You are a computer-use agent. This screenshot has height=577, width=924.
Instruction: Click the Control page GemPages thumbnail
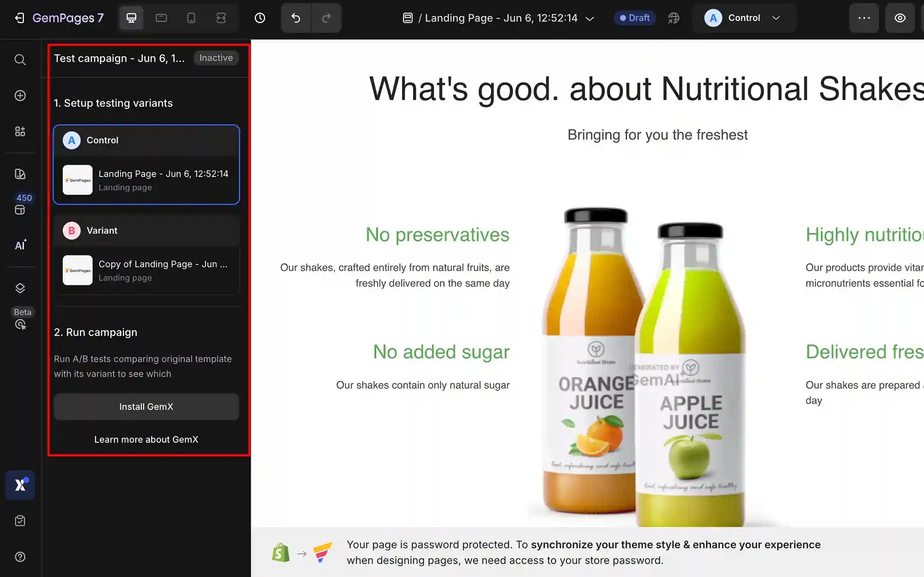(77, 180)
